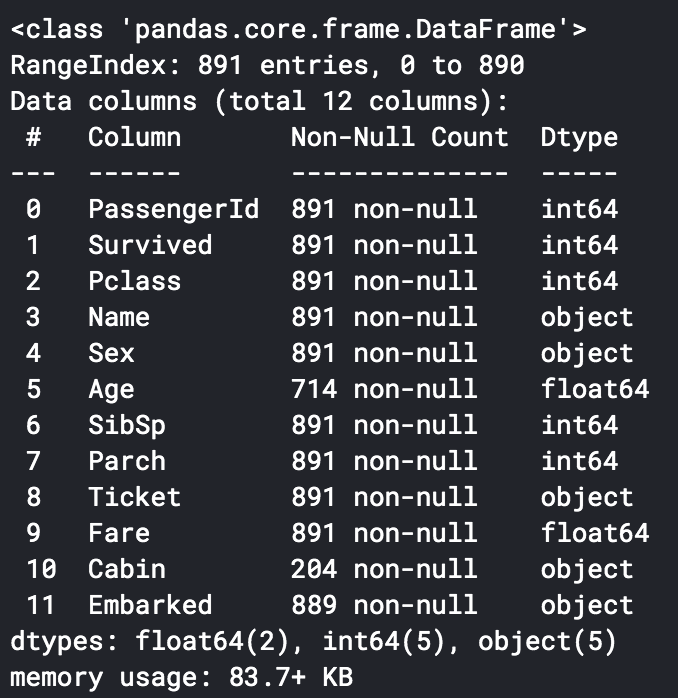The width and height of the screenshot is (678, 698).
Task: Click the 'Non-Null Count' header
Action: point(399,138)
